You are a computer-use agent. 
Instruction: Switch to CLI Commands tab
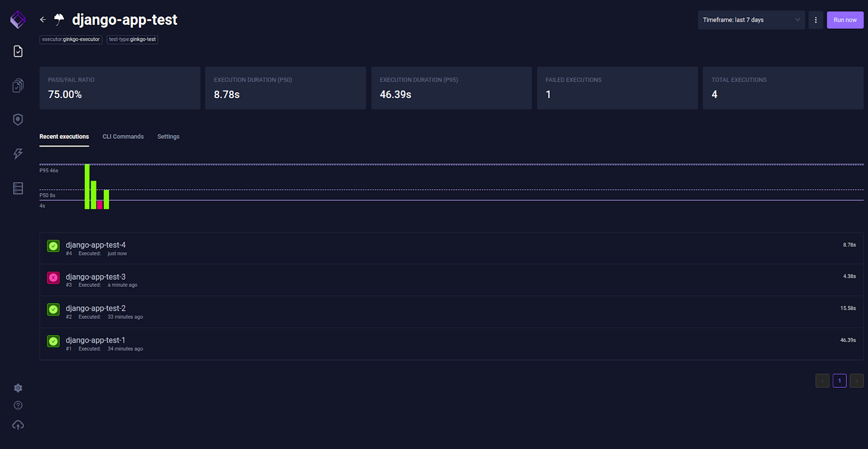click(123, 137)
